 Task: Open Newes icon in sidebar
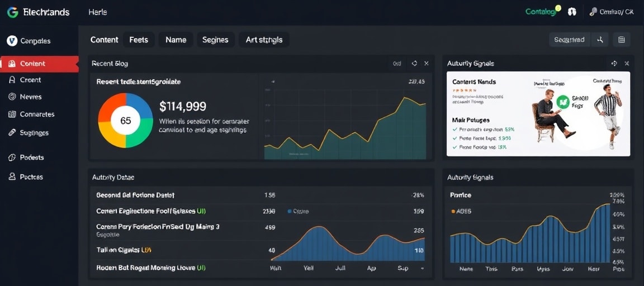click(12, 97)
